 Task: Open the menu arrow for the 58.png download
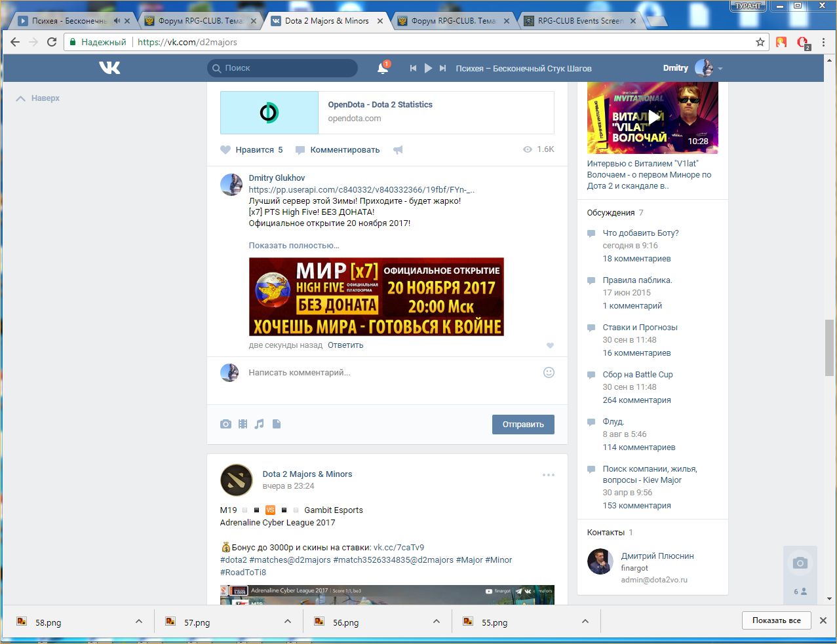pos(139,622)
